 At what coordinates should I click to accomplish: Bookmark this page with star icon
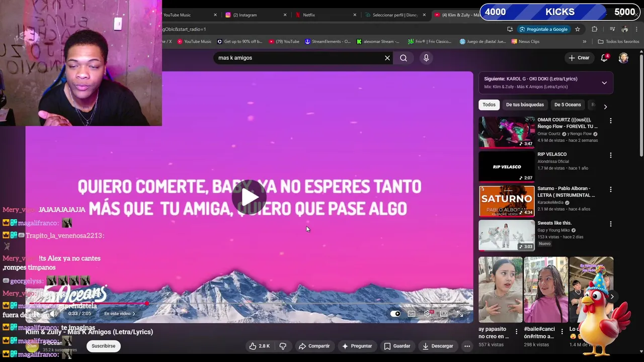(578, 29)
